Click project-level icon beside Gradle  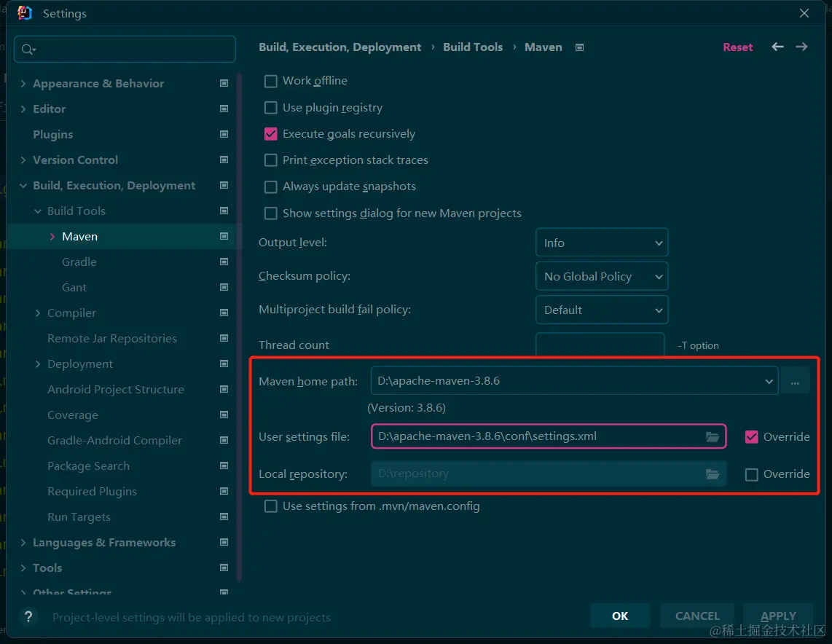pyautogui.click(x=224, y=262)
